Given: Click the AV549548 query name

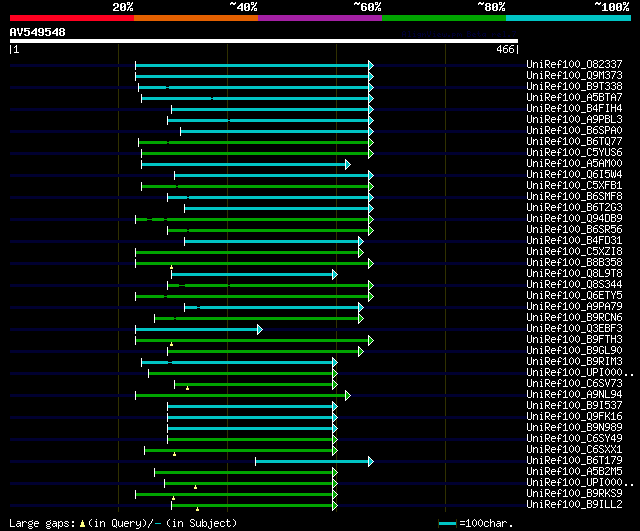Looking at the screenshot, I should pos(38,32).
